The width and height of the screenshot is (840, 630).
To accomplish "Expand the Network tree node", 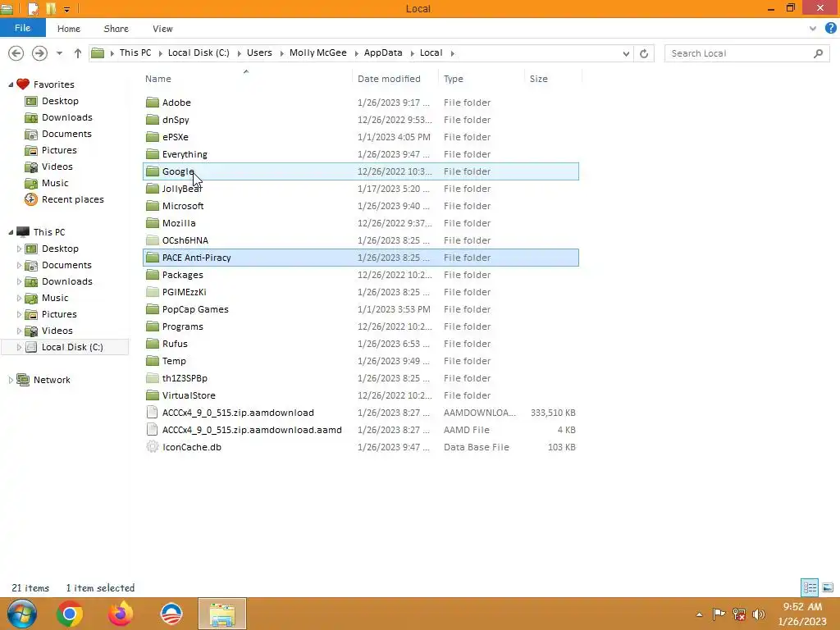I will pyautogui.click(x=11, y=380).
